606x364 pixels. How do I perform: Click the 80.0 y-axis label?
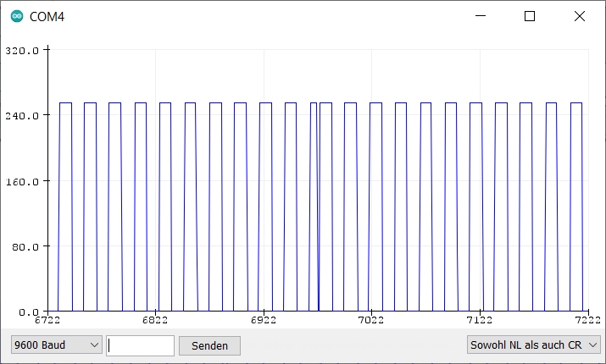coord(25,246)
